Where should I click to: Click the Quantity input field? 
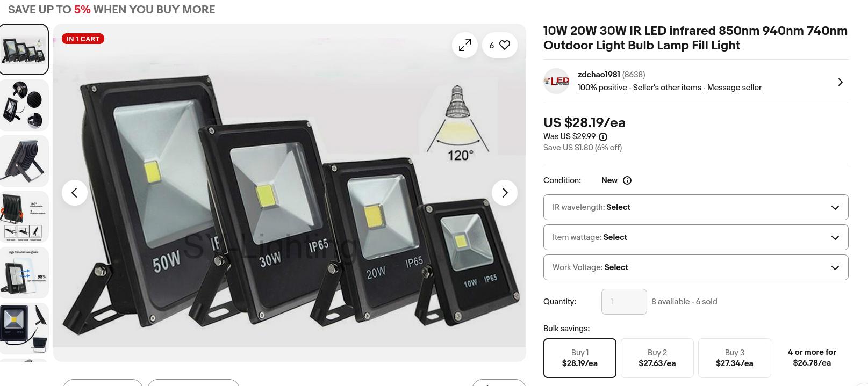tap(624, 302)
